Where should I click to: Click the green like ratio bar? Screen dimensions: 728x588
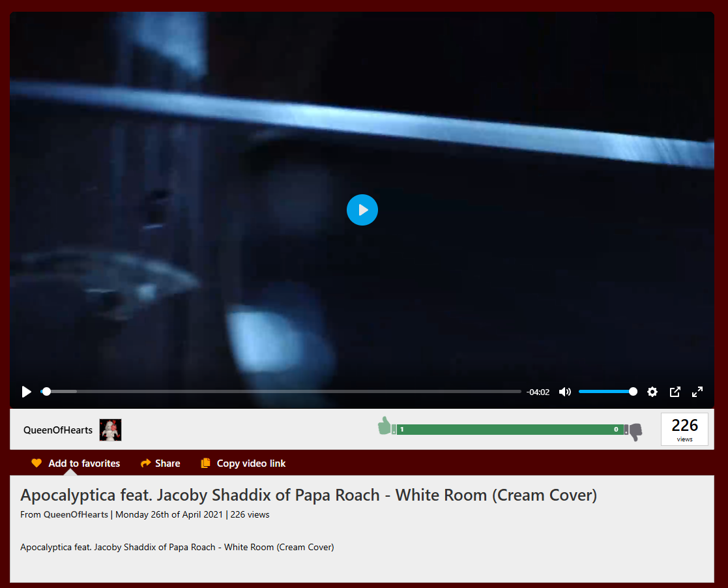click(x=510, y=430)
